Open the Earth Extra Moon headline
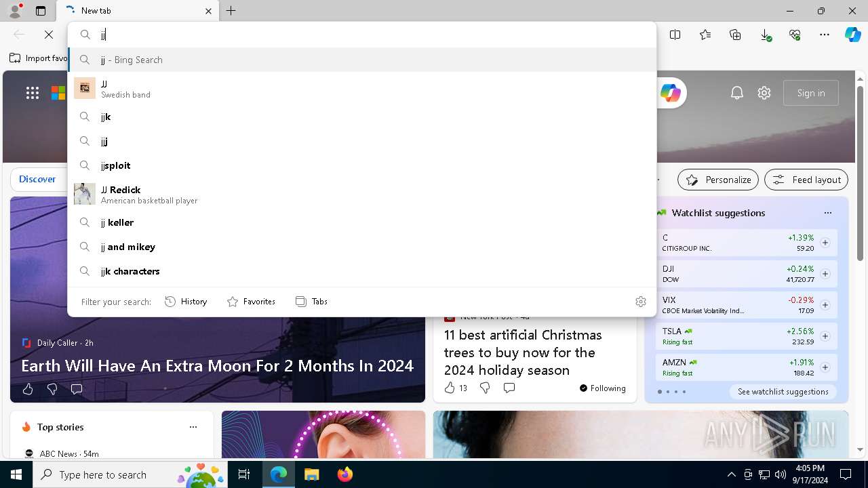868x488 pixels. point(217,366)
